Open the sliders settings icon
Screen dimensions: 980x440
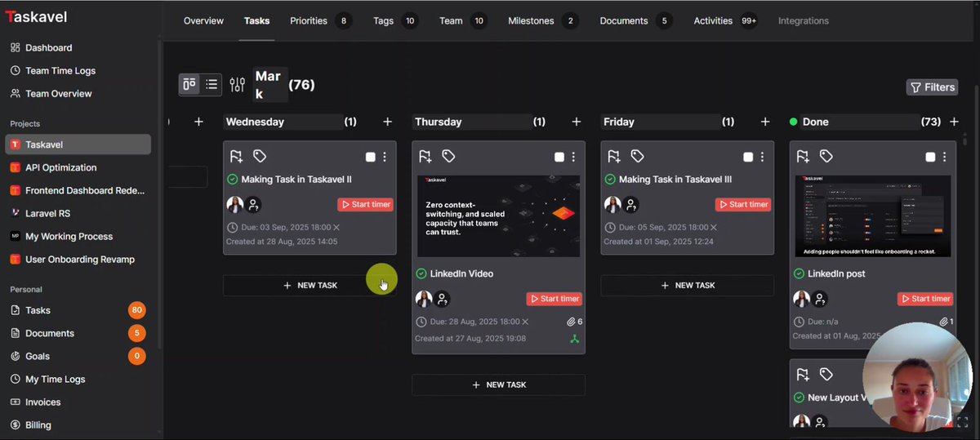(x=238, y=84)
